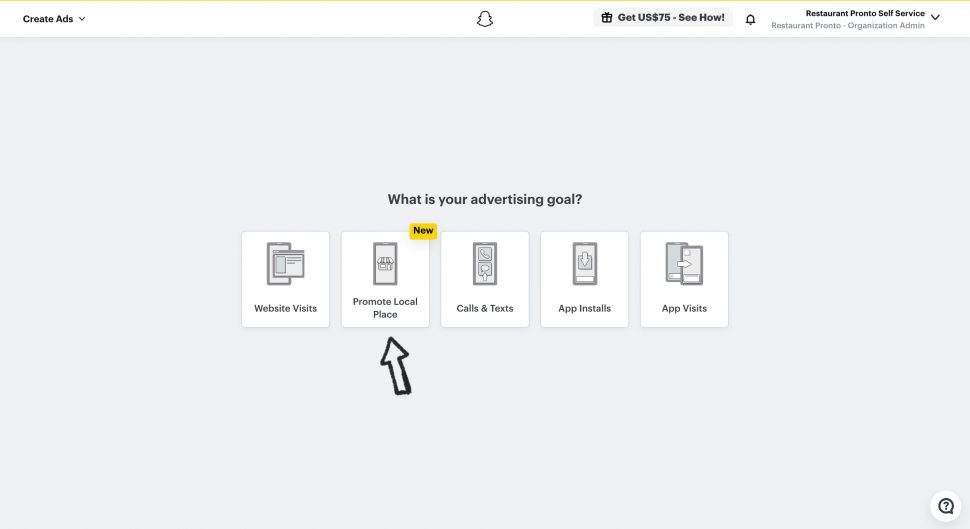Open the help chat bubble icon
Viewport: 970px width, 529px height.
pos(945,506)
